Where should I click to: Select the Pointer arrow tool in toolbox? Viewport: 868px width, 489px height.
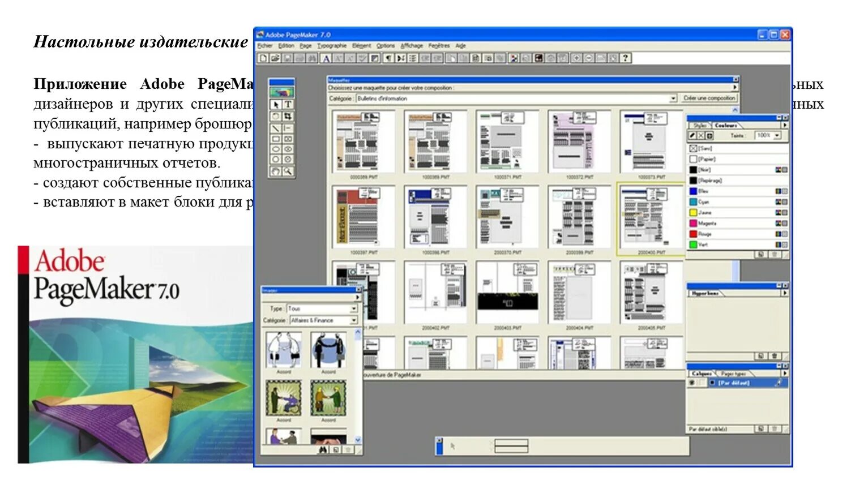276,104
